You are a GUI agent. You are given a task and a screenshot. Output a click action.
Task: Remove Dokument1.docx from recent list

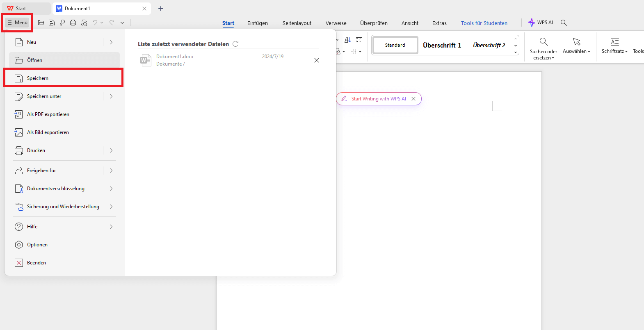pos(317,60)
